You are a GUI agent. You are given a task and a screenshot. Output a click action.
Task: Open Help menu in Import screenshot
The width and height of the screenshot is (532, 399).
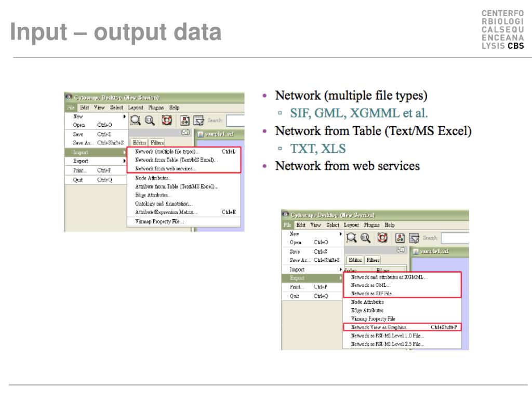point(174,108)
